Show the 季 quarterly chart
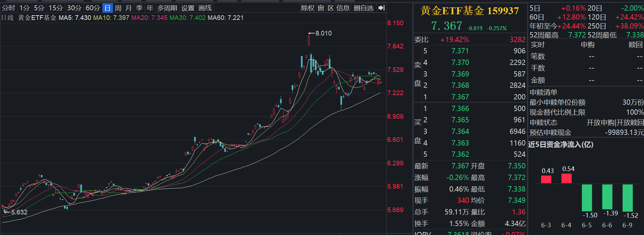The height and width of the screenshot is (235, 644). 139,8
